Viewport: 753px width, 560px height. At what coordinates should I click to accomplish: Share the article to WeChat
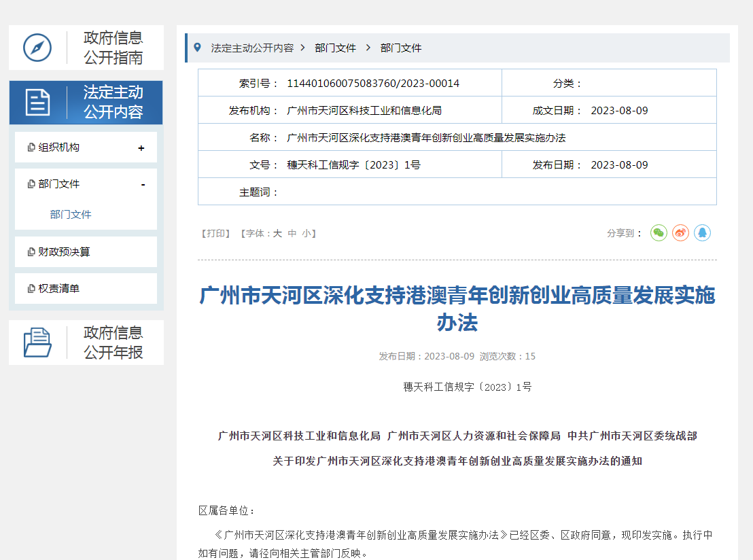pos(659,233)
